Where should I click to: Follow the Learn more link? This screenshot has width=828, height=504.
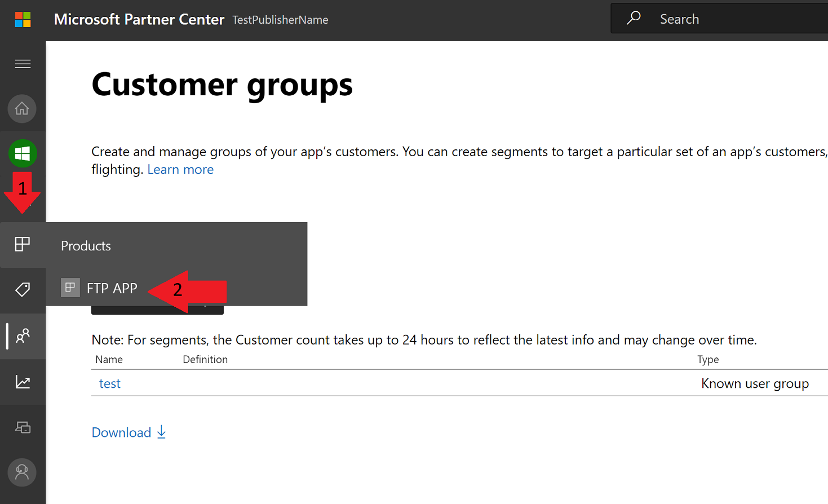click(x=180, y=170)
